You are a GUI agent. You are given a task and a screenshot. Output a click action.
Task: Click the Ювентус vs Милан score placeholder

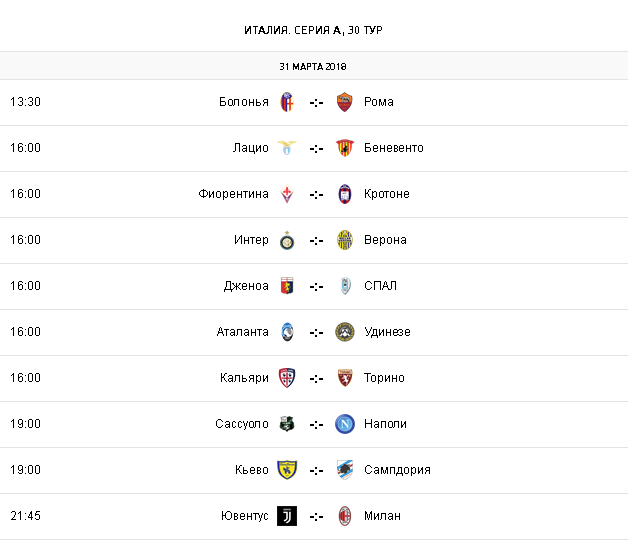pyautogui.click(x=316, y=516)
